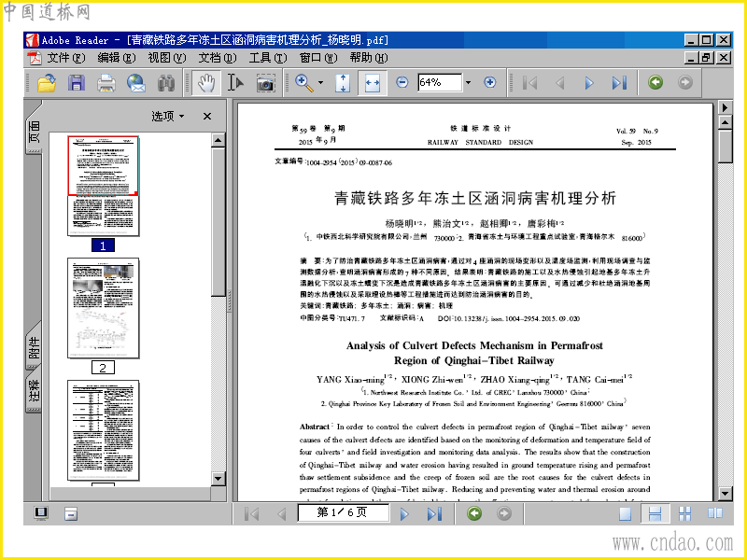Switch to the 页面 side tab
747x560 pixels.
(35, 132)
